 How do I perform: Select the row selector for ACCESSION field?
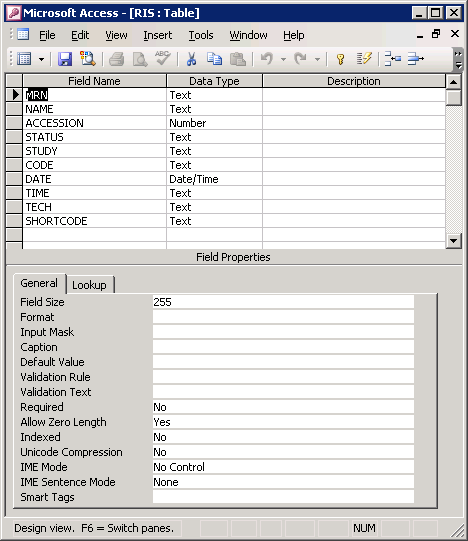[14, 123]
